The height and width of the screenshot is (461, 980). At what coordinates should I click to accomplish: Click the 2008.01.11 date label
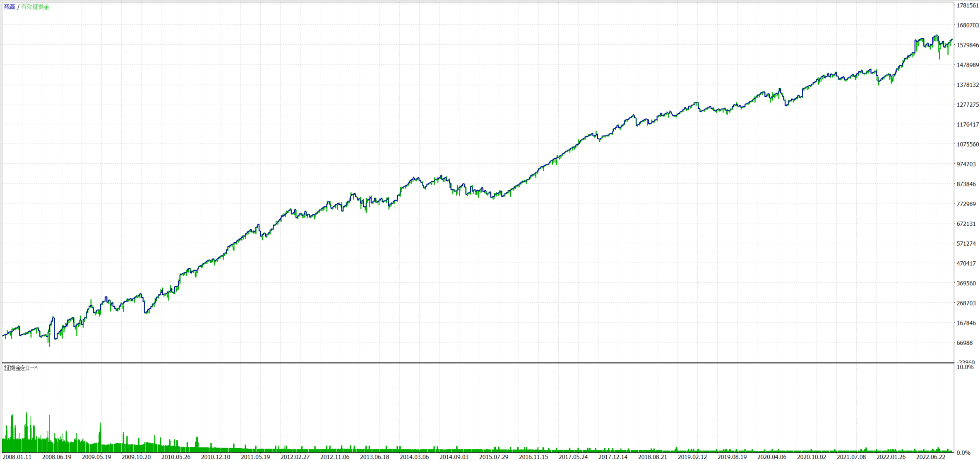tap(17, 457)
